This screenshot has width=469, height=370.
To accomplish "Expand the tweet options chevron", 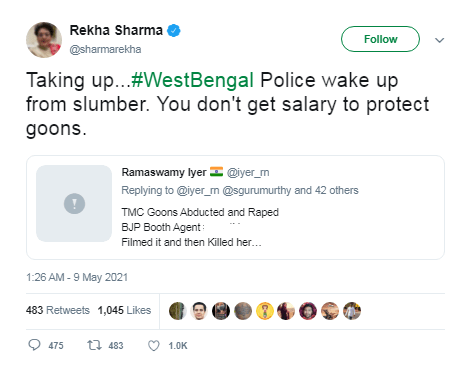I will coord(440,40).
